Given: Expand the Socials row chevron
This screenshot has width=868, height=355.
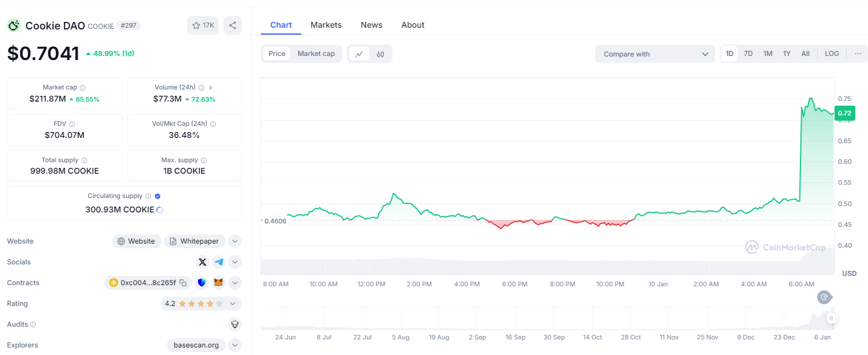Looking at the screenshot, I should 235,262.
